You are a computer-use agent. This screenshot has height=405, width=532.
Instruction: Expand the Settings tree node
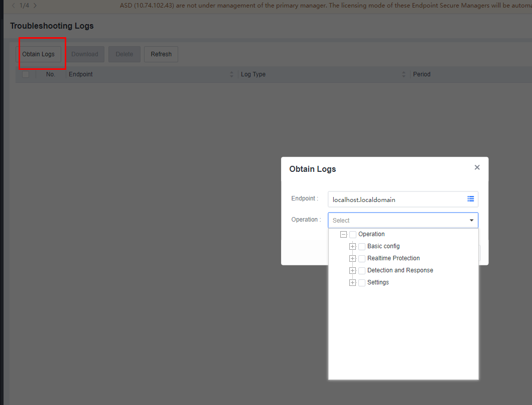pos(352,283)
